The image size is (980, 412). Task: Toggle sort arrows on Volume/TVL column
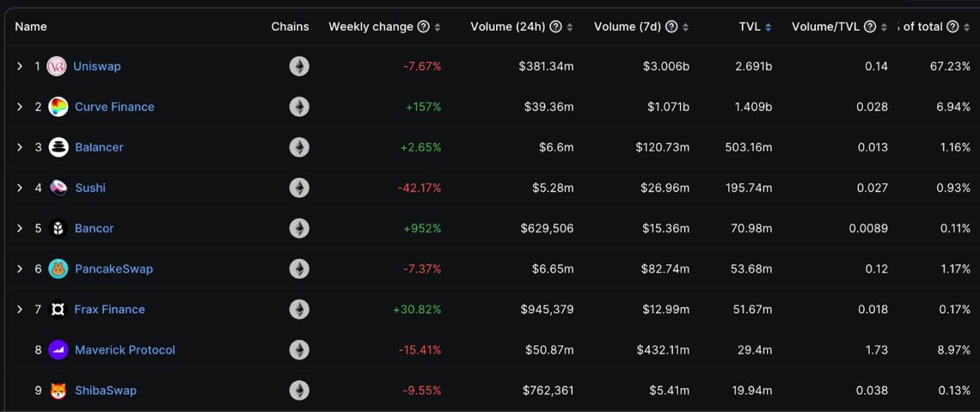pyautogui.click(x=884, y=27)
